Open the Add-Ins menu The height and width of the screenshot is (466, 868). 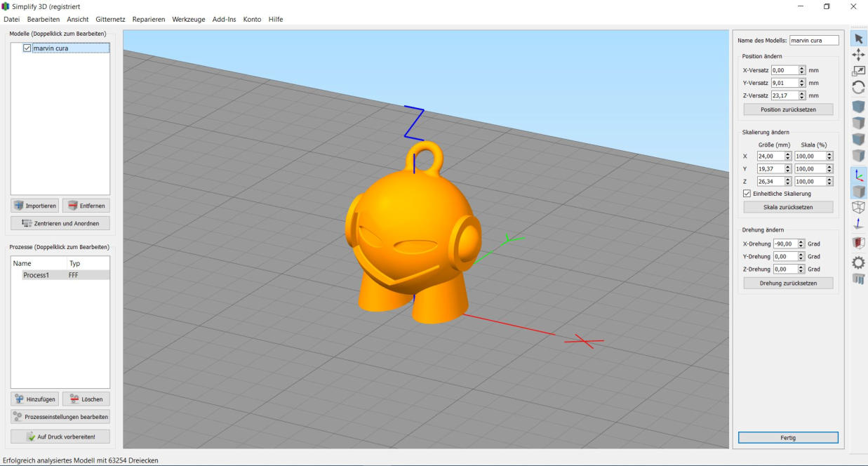225,20
